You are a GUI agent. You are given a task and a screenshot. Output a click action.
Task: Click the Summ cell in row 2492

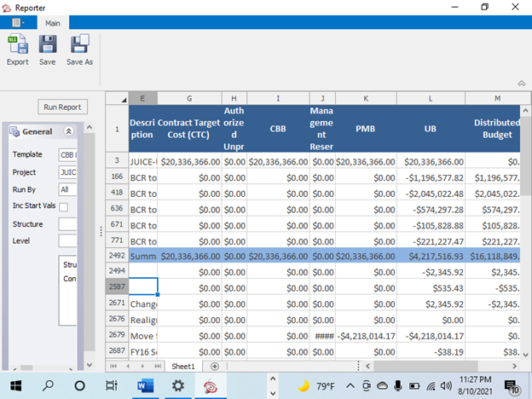(143, 256)
